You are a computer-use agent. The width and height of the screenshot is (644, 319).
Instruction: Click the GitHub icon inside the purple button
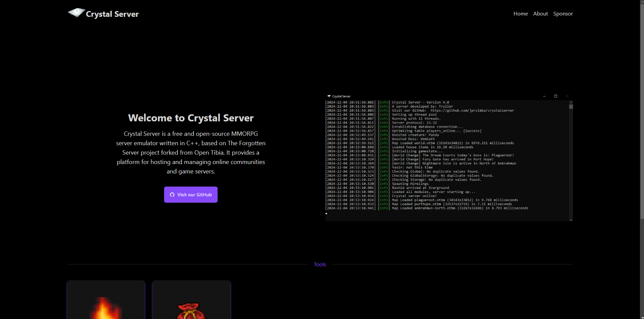[172, 195]
